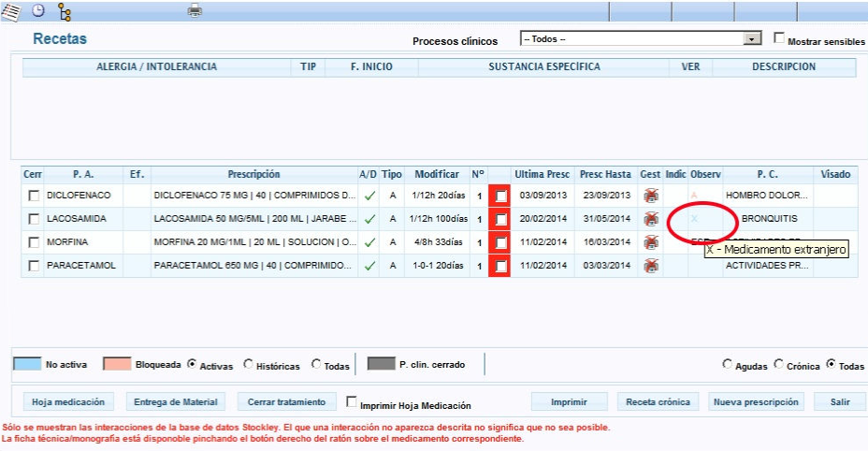
Task: Select the Históricas radio button
Action: 249,364
